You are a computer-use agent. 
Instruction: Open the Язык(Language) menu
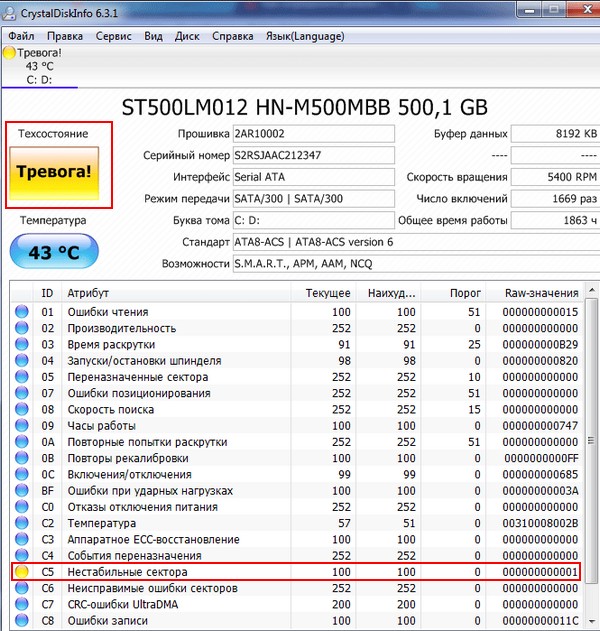point(305,36)
